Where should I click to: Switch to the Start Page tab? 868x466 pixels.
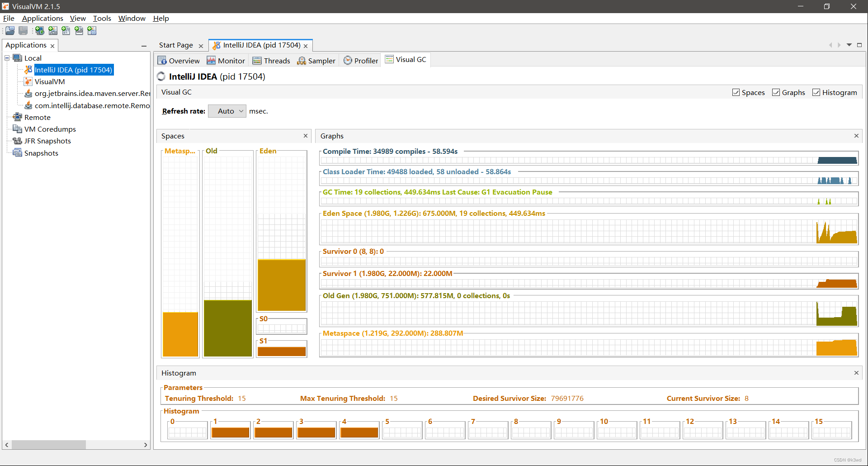(176, 45)
